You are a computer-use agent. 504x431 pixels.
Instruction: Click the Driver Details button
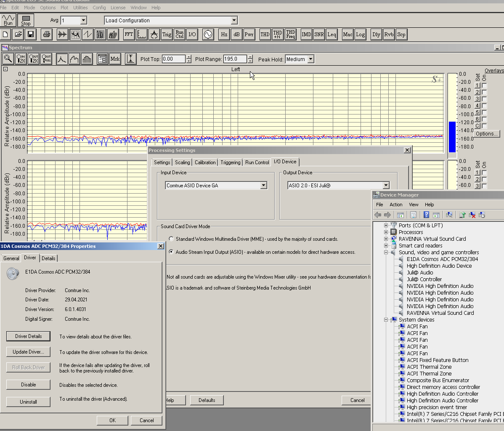coord(28,336)
